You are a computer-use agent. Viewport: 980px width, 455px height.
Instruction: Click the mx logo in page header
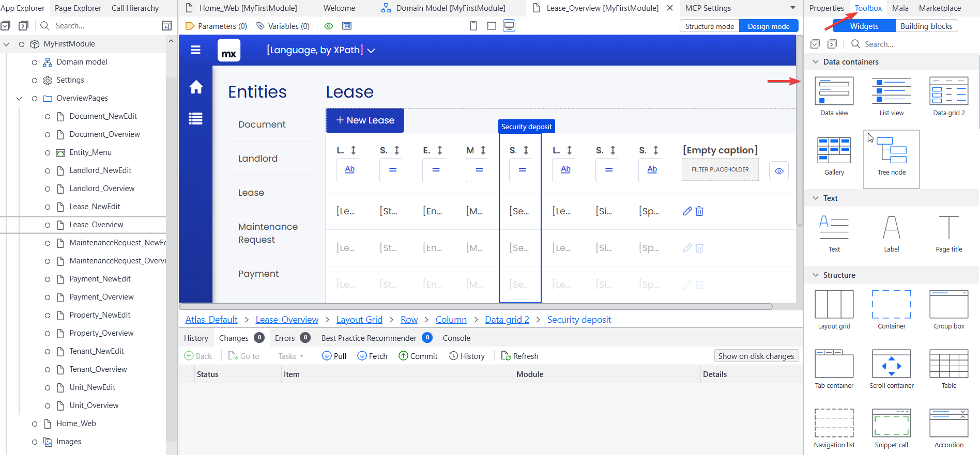[229, 51]
